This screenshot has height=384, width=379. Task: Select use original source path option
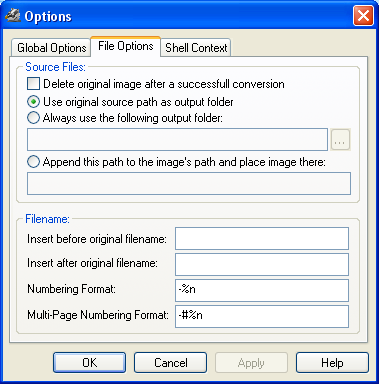pyautogui.click(x=33, y=102)
